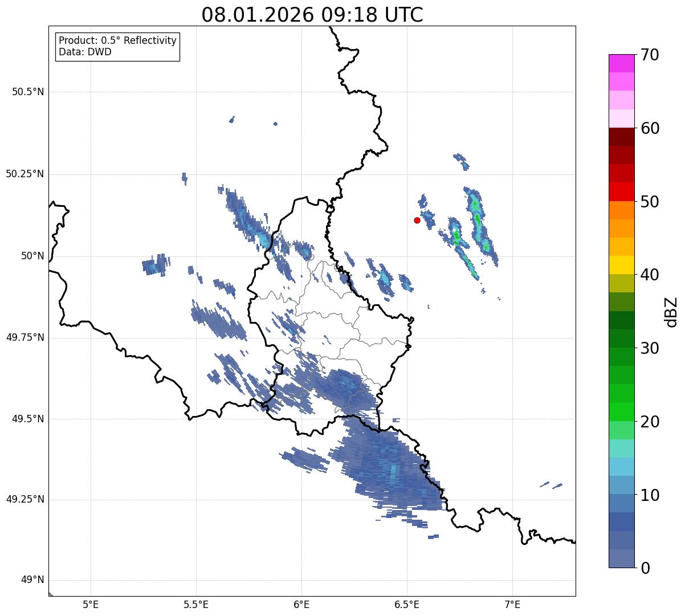Pick the yellow swatch just above 40 dBZ
Image resolution: width=685 pixels, height=616 pixels.
[621, 265]
